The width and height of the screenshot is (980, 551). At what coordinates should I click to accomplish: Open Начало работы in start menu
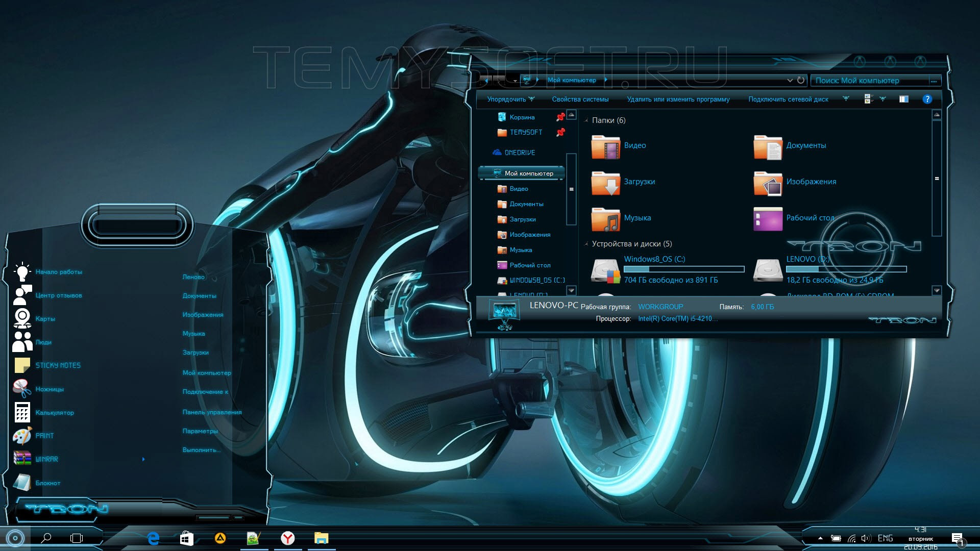point(47,272)
